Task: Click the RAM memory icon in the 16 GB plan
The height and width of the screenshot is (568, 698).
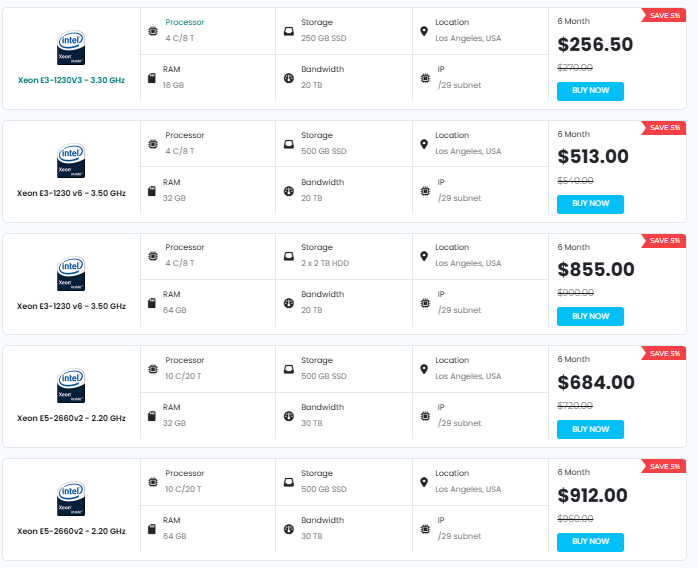Action: (152, 78)
